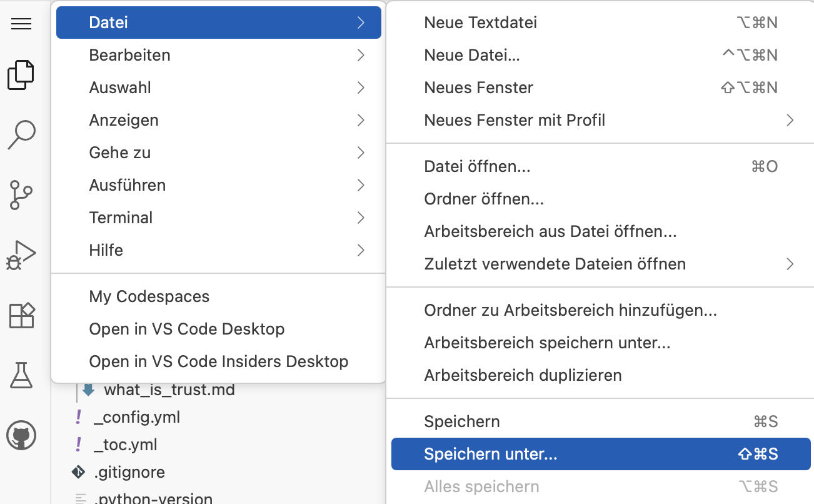
Task: Open the Search view icon
Action: 21,135
